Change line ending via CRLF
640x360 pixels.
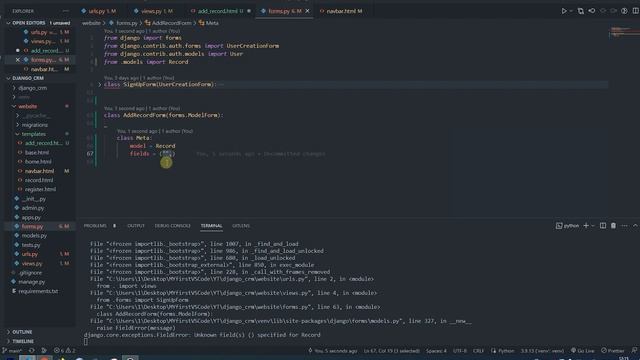pos(478,351)
